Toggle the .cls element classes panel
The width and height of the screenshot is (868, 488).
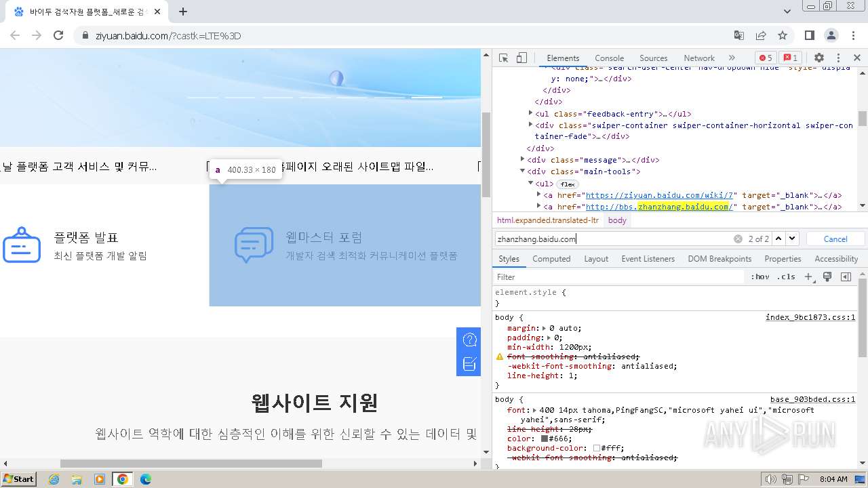click(786, 277)
